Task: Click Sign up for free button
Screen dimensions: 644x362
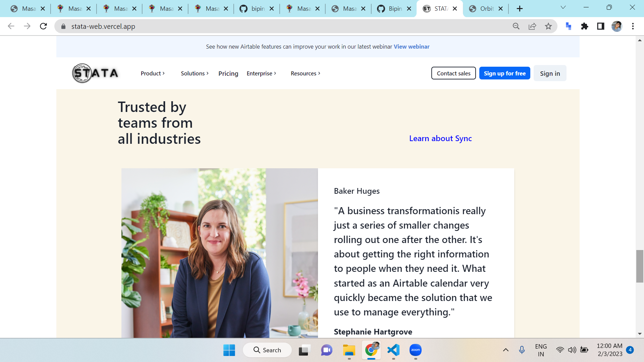Action: (504, 73)
